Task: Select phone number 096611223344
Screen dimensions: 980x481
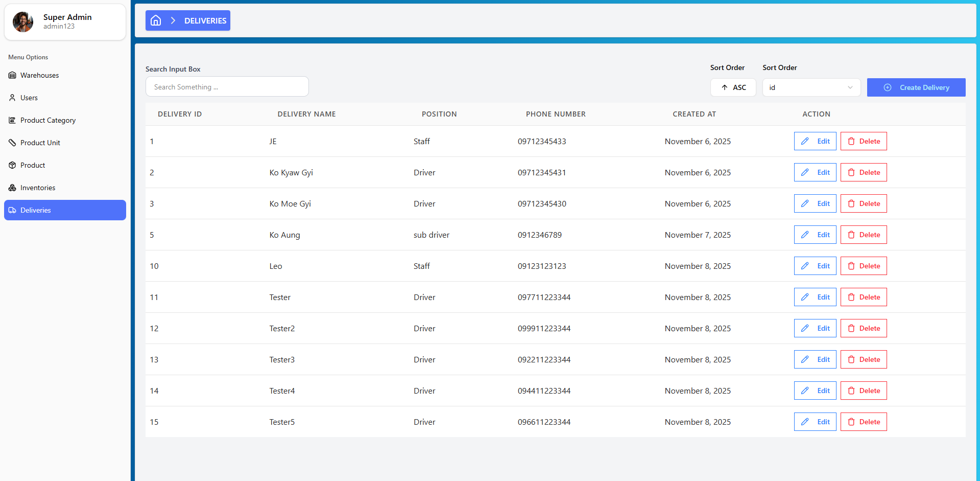Action: [544, 422]
